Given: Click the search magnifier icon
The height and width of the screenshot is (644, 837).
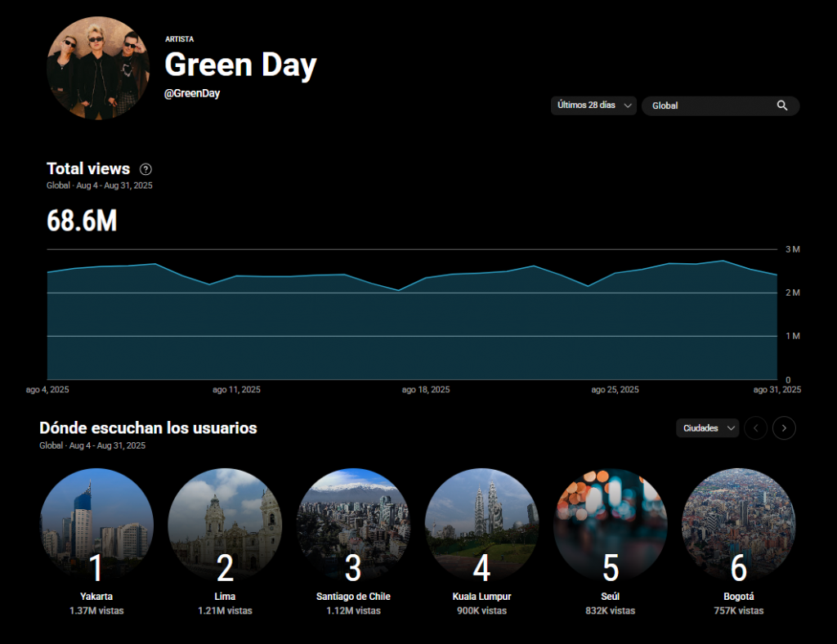Looking at the screenshot, I should (x=782, y=105).
